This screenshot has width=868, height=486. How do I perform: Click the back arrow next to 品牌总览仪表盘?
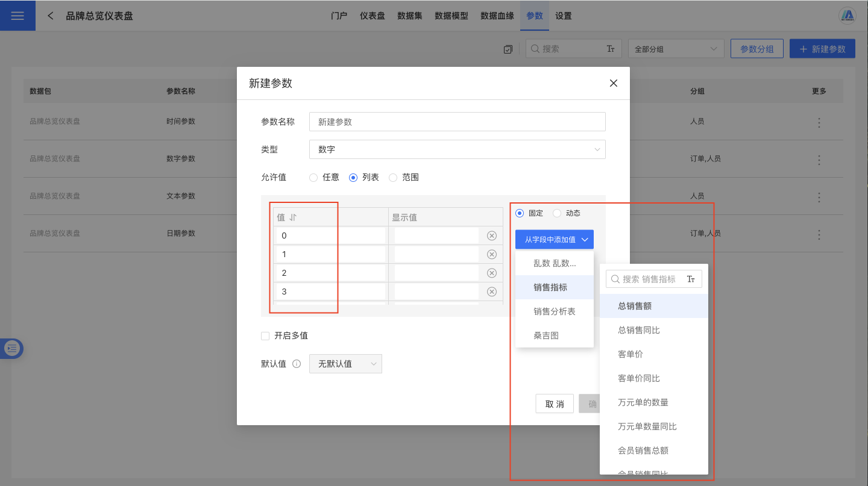point(51,16)
